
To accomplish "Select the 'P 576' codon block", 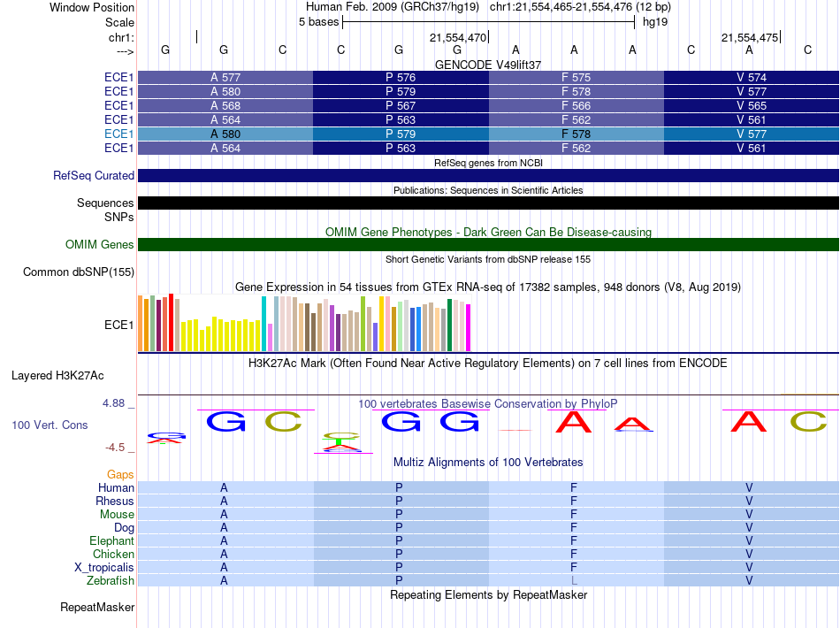I will [401, 77].
